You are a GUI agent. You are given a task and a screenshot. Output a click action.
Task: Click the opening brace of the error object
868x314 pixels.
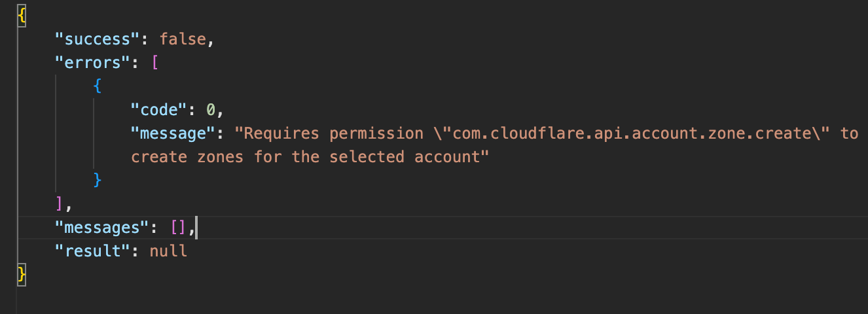98,86
